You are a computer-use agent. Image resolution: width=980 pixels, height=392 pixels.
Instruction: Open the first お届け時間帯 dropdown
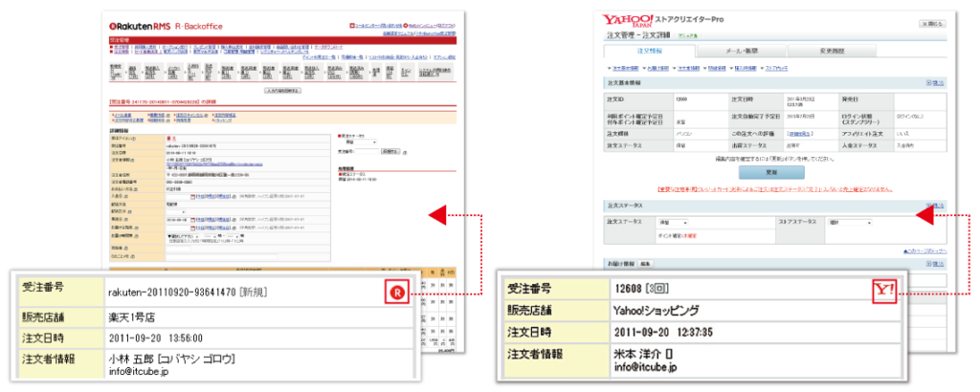(x=183, y=236)
